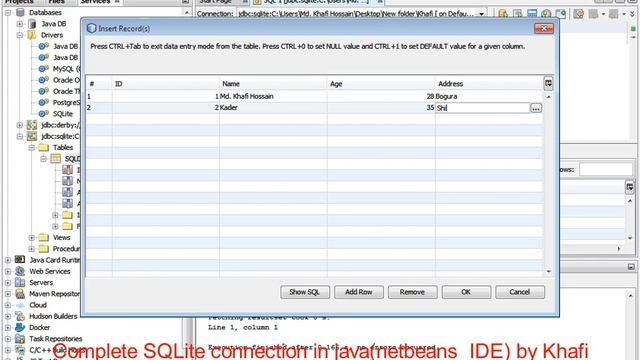Click the Tables folder icon
The height and width of the screenshot is (360, 640).
pyautogui.click(x=44, y=147)
